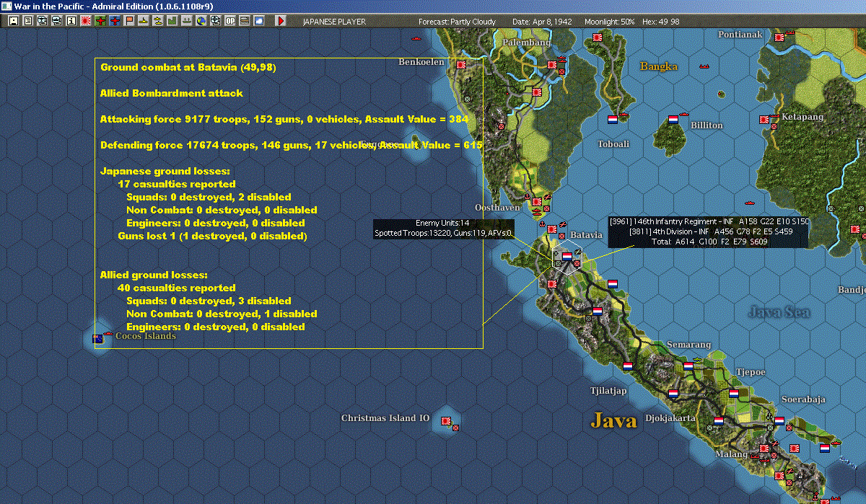Click the 'Java' island label
This screenshot has height=504, width=866.
tap(613, 420)
